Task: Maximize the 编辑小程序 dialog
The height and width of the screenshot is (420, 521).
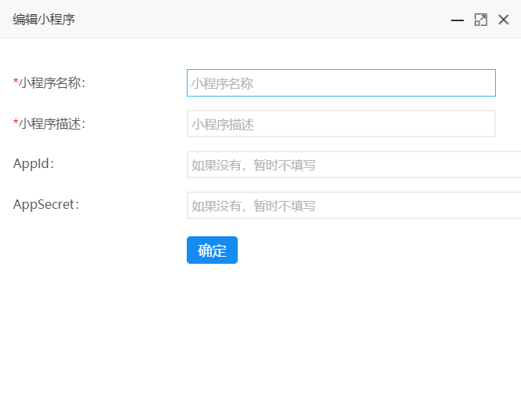Action: click(x=480, y=20)
